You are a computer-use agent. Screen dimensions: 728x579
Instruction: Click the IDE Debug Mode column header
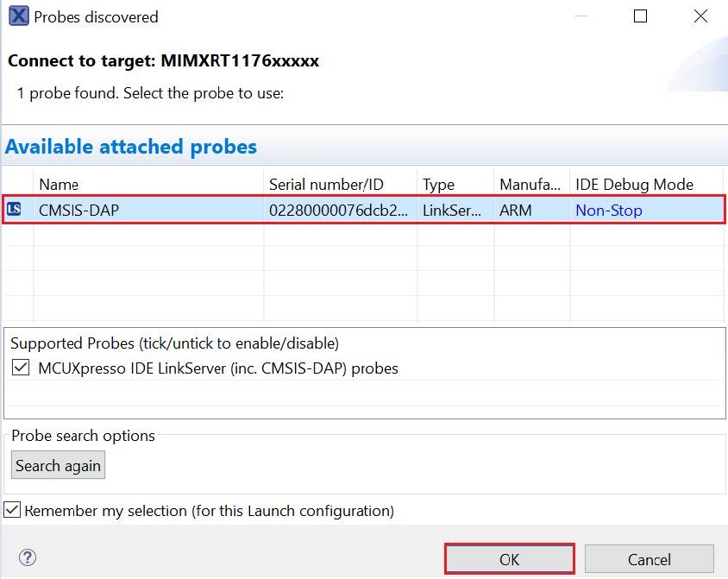(x=634, y=185)
